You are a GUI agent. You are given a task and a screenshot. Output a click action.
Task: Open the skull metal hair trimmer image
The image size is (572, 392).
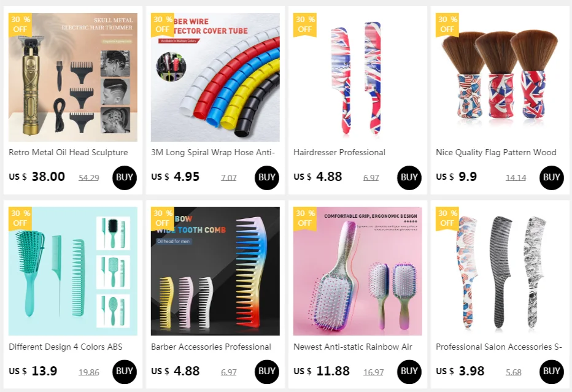coord(73,77)
